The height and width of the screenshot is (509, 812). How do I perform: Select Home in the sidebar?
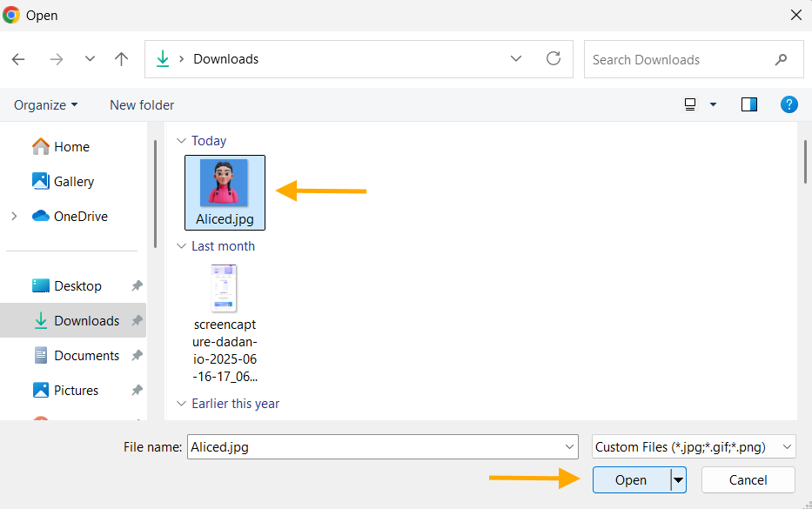[70, 146]
